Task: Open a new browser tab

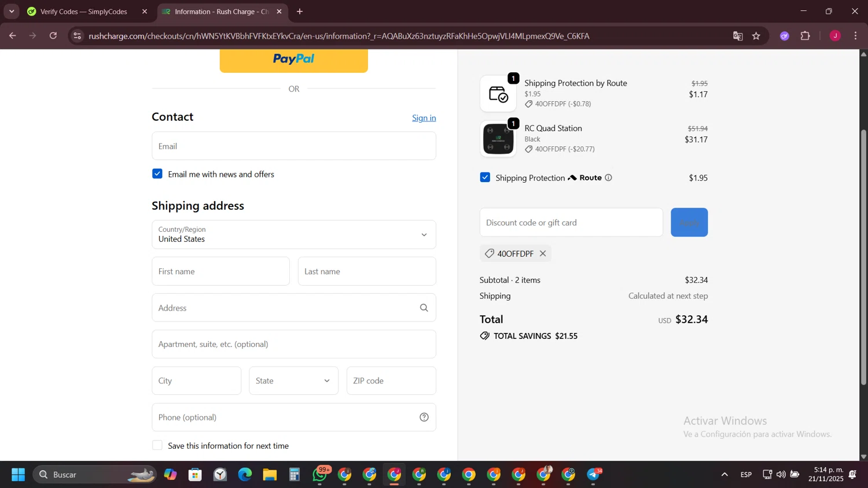Action: pyautogui.click(x=300, y=12)
